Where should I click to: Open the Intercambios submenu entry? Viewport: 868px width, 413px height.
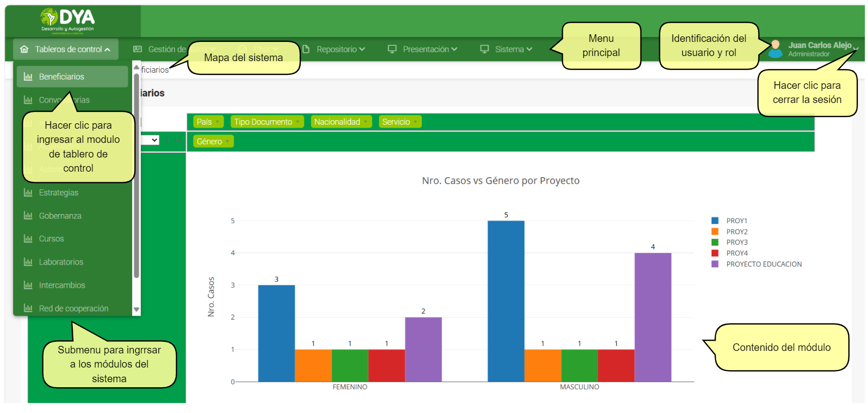(x=62, y=285)
